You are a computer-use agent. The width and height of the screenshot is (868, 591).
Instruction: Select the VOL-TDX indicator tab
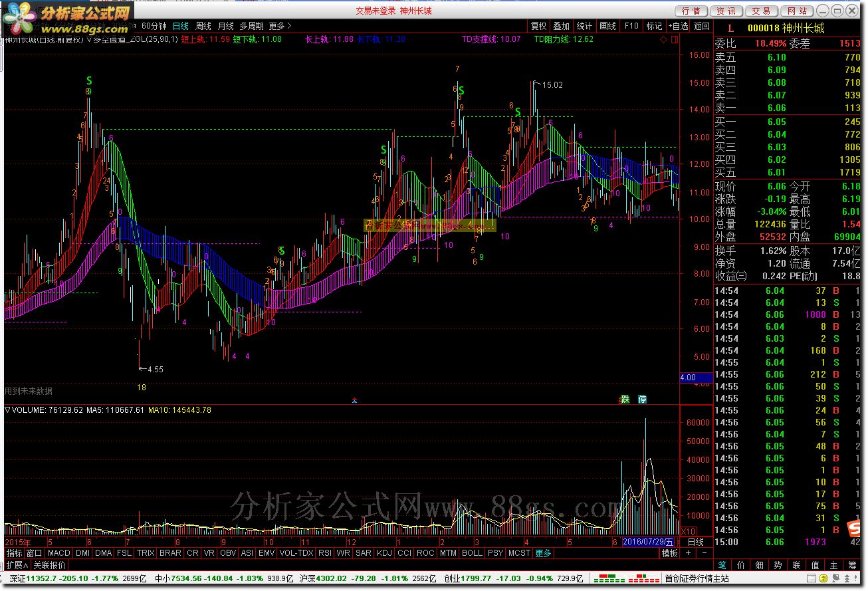296,553
